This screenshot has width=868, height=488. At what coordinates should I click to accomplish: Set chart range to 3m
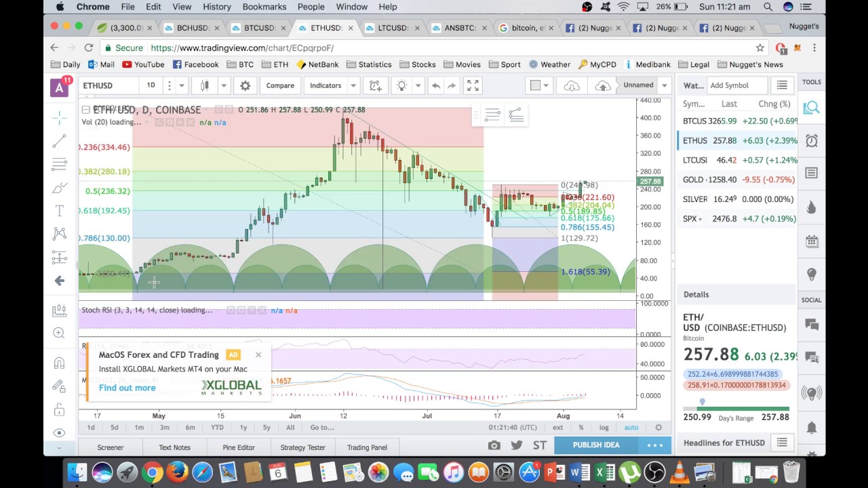point(164,427)
